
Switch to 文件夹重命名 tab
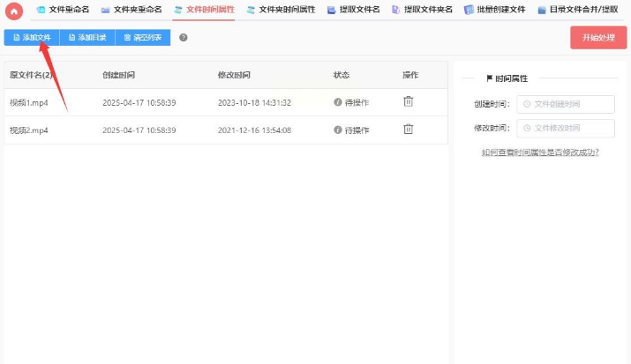131,10
